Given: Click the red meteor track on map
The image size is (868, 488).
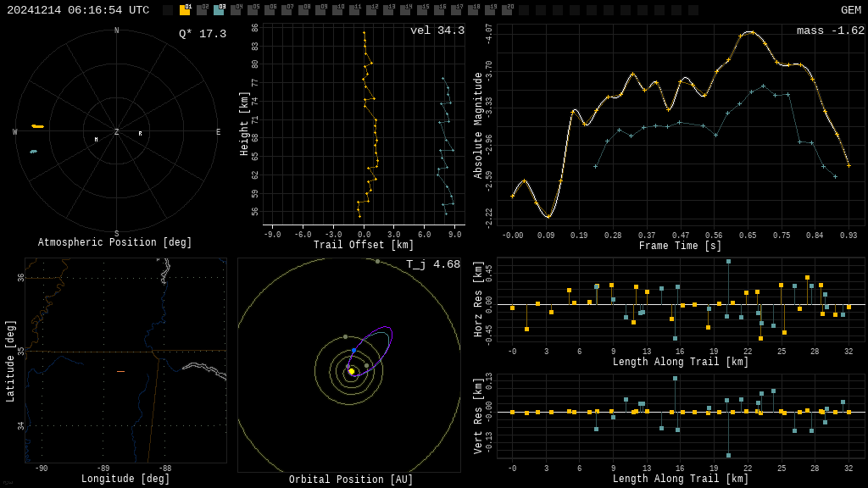Looking at the screenshot, I should [x=120, y=371].
